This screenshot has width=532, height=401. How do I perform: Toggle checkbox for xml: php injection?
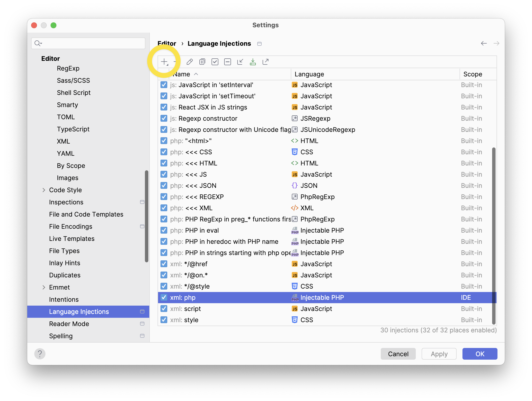(164, 298)
